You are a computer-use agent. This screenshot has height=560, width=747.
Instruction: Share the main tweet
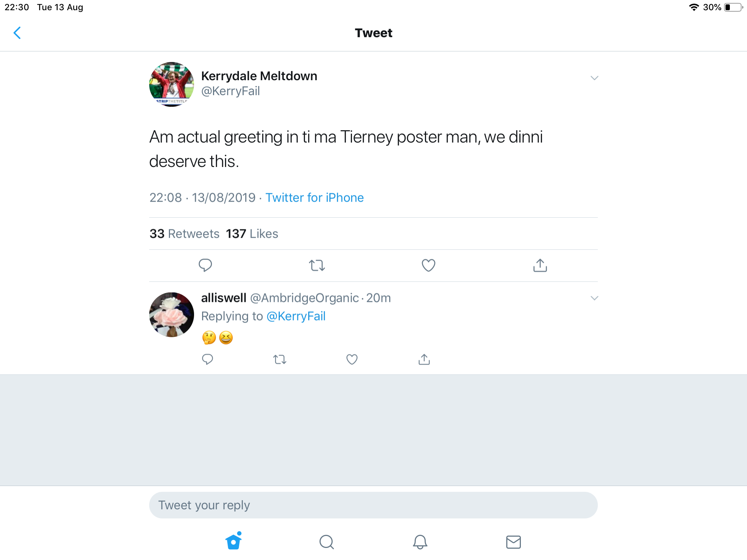coord(540,265)
